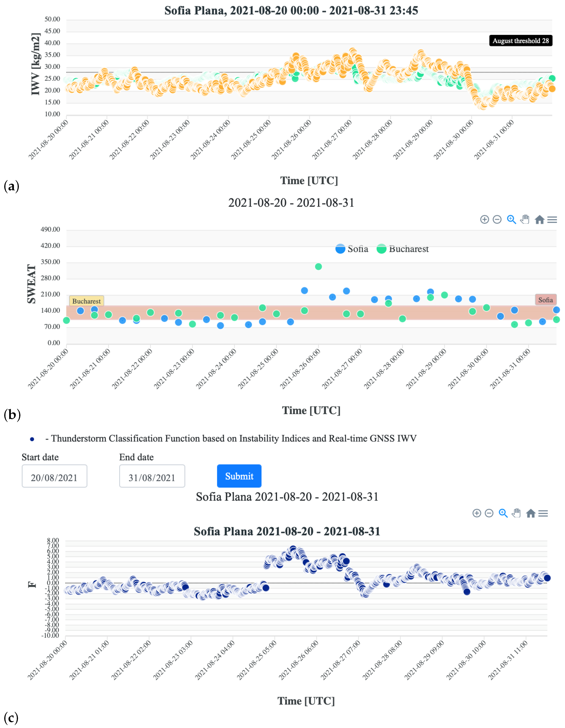
Task: Click zoom-out minus icon on SWEAT chart
Action: (x=497, y=219)
